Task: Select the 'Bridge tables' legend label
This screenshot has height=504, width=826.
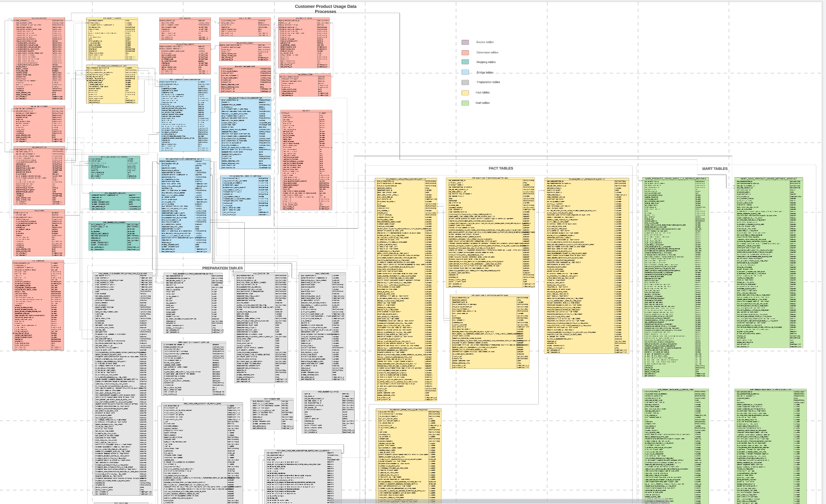Action: [x=485, y=72]
